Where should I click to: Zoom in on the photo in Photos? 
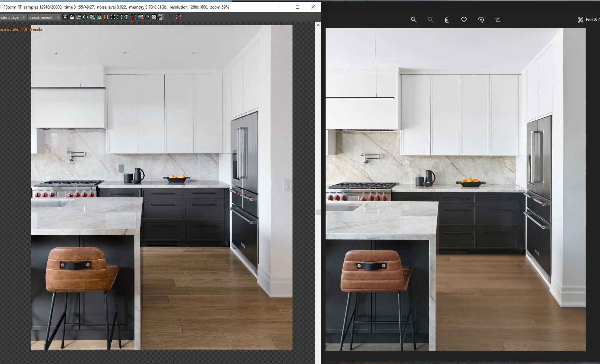(x=414, y=19)
